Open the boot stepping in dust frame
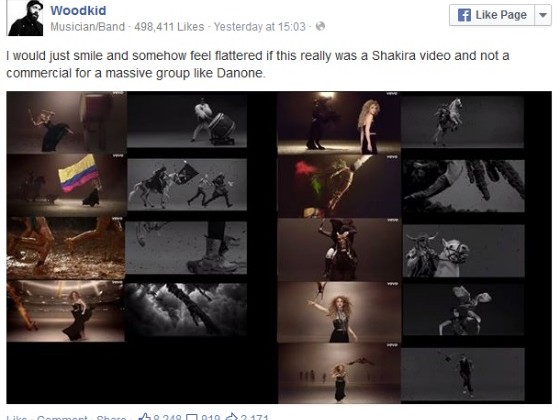The image size is (560, 420). coord(186,248)
